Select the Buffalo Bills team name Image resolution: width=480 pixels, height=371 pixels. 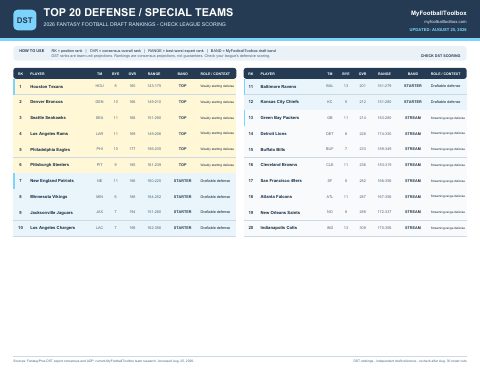click(x=273, y=150)
